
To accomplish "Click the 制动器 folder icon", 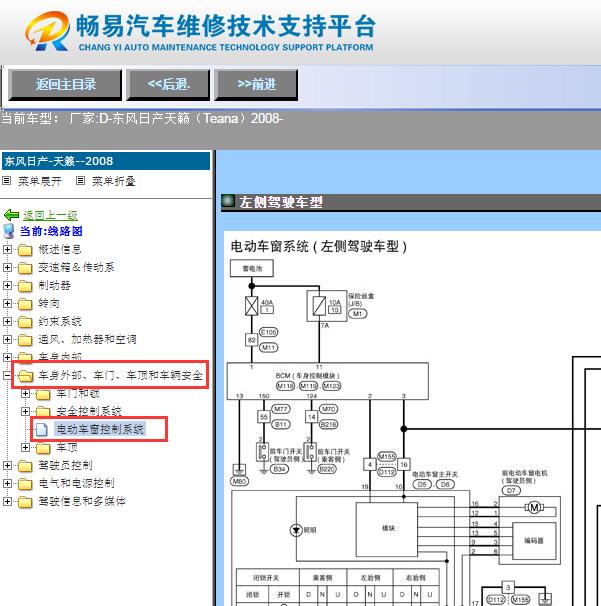I will (x=25, y=286).
